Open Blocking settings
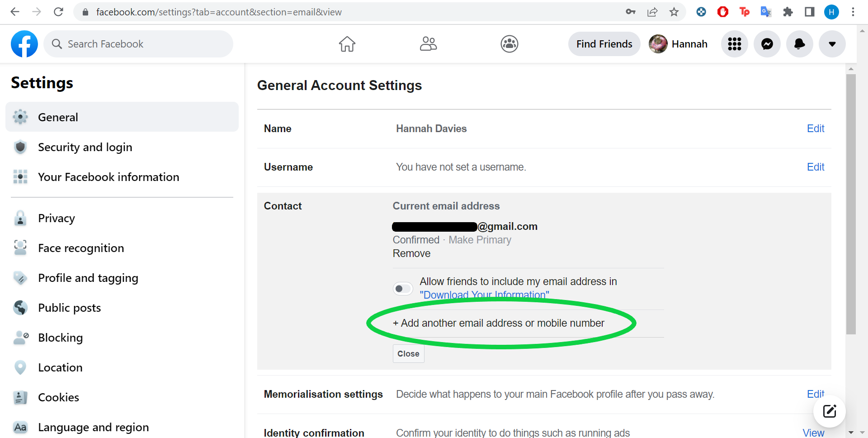Screen dimensions: 868x438 coord(122,338)
